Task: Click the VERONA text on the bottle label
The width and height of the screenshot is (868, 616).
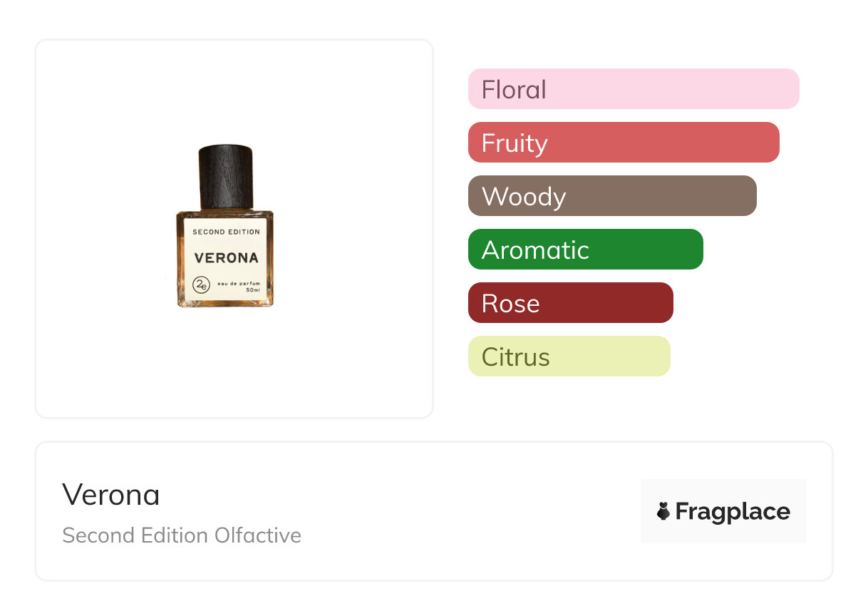Action: point(226,258)
